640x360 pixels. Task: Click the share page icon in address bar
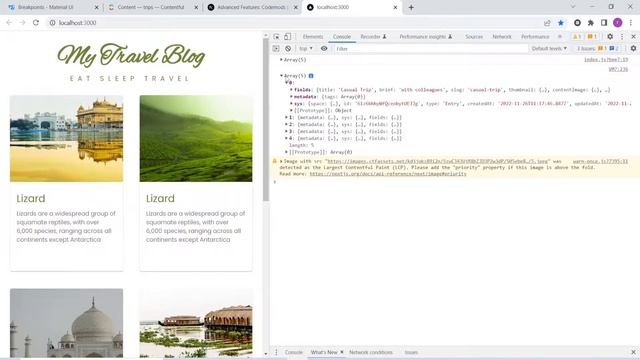click(x=547, y=23)
